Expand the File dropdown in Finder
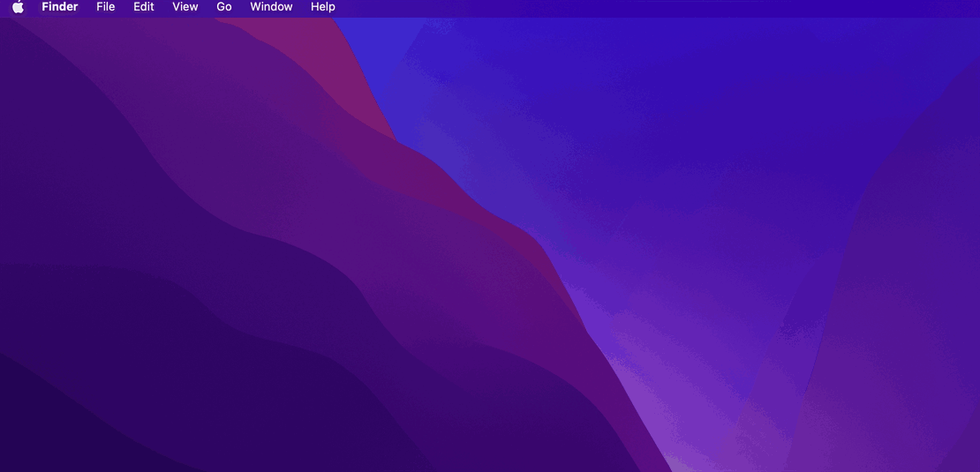The height and width of the screenshot is (472, 980). (105, 7)
